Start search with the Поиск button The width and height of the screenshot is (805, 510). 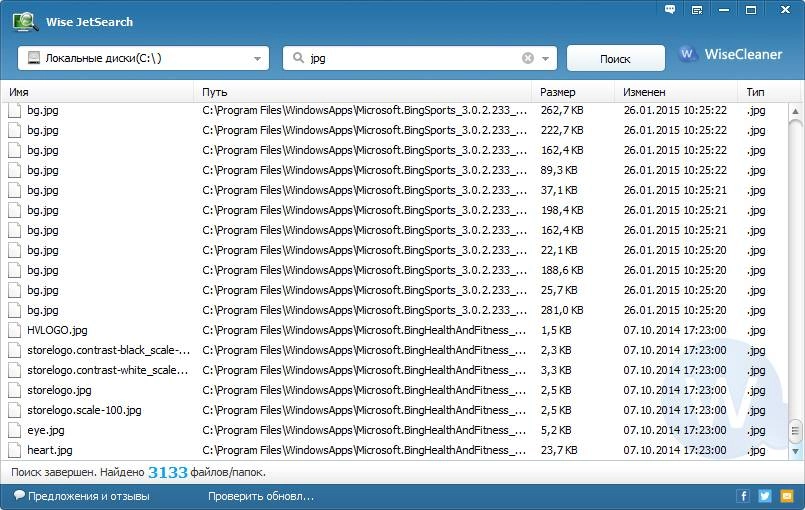[616, 59]
